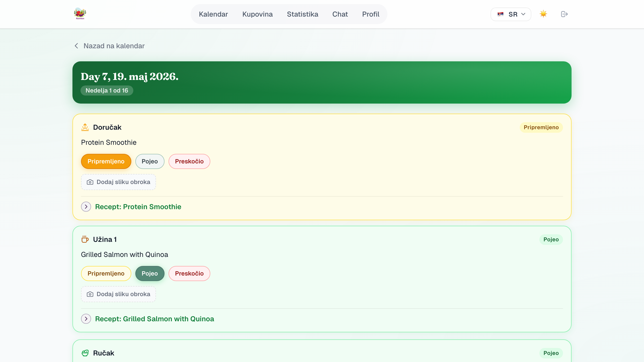Toggle the sun light-mode theme icon
Image resolution: width=644 pixels, height=362 pixels.
[543, 14]
